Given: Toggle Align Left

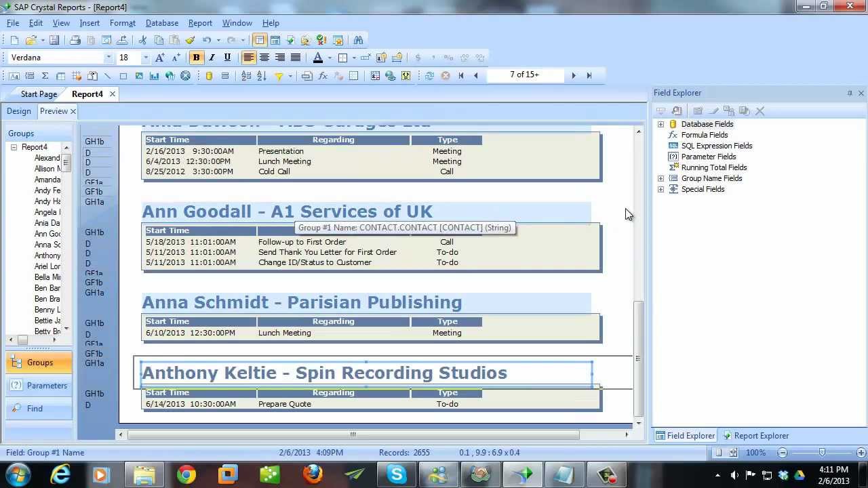Looking at the screenshot, I should click(x=249, y=58).
